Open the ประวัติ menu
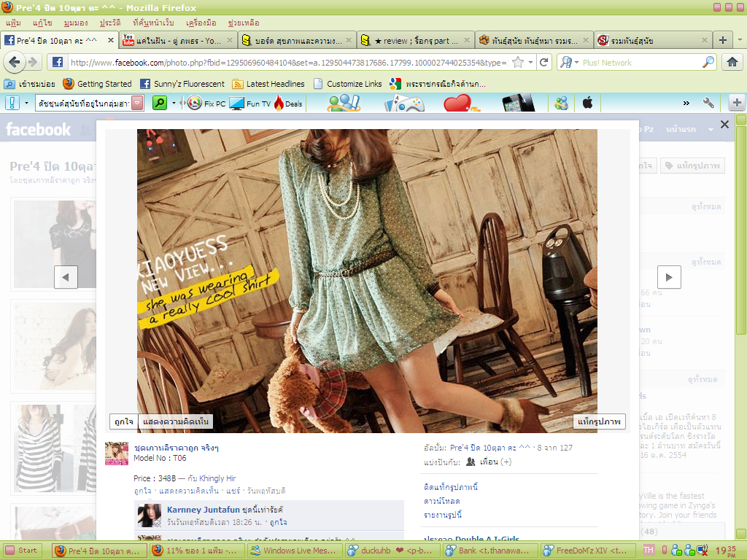The height and width of the screenshot is (560, 747). click(110, 23)
